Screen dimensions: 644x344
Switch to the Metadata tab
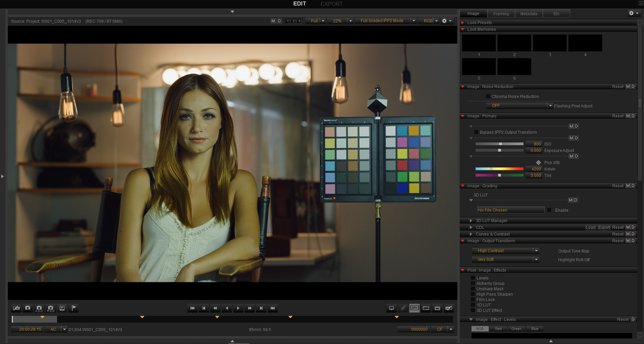pyautogui.click(x=529, y=14)
